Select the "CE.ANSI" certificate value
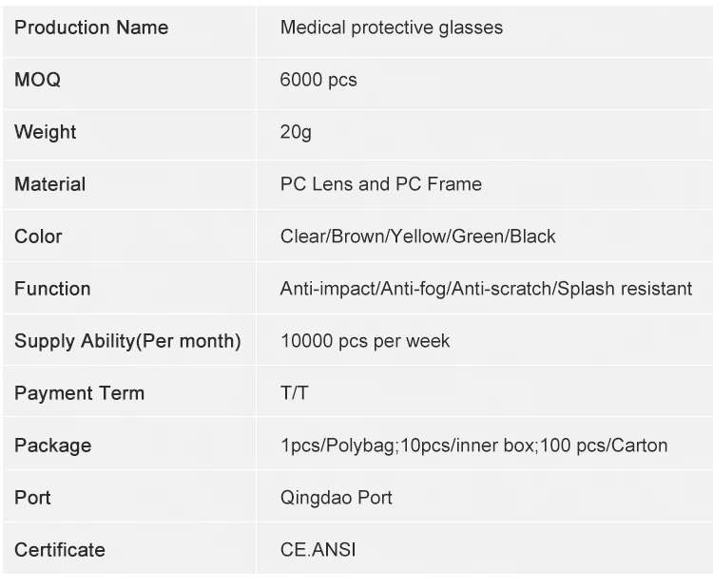Screen dimensions: 713x588 (x=318, y=550)
